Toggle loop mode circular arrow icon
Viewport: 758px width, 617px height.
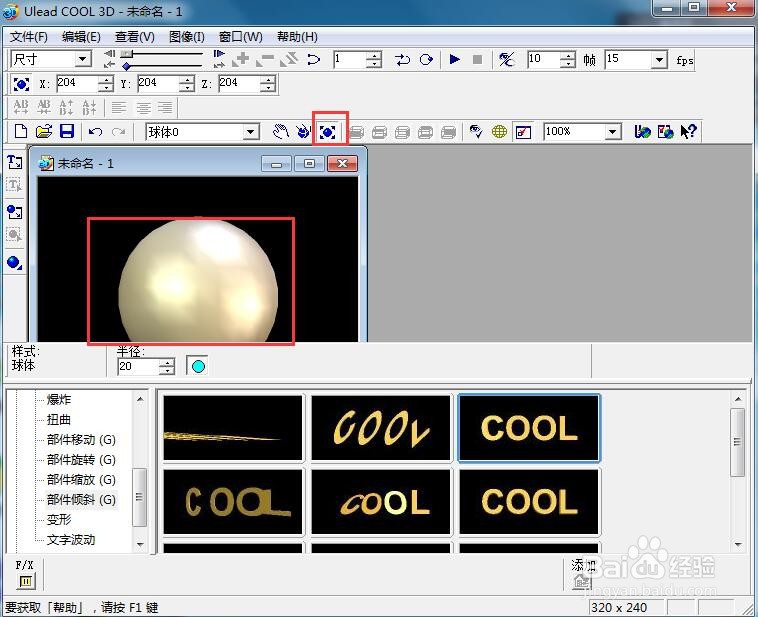click(426, 59)
